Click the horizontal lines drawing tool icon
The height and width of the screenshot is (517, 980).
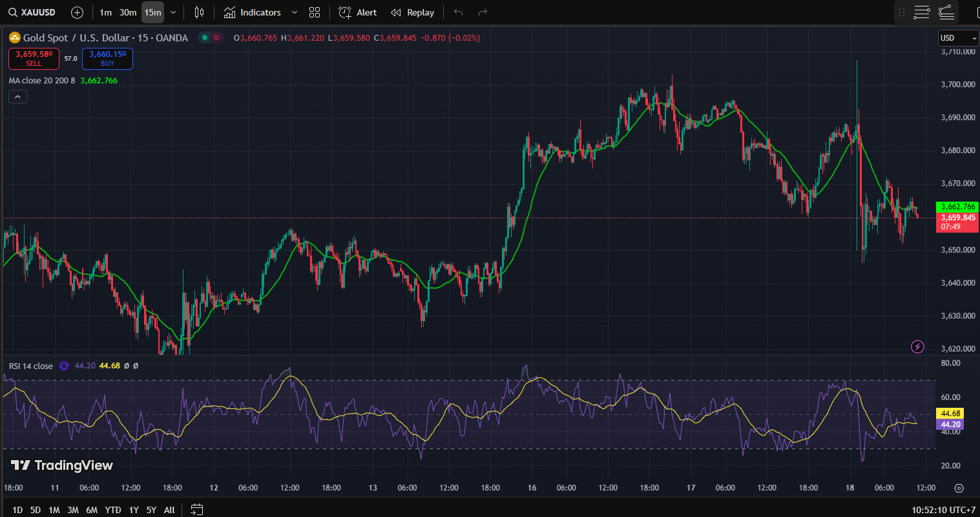pyautogui.click(x=922, y=12)
